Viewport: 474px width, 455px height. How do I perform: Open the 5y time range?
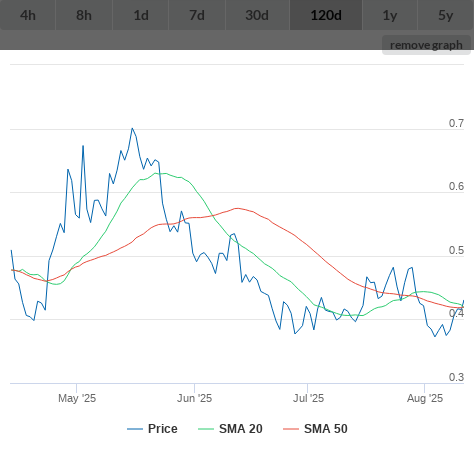click(x=446, y=15)
